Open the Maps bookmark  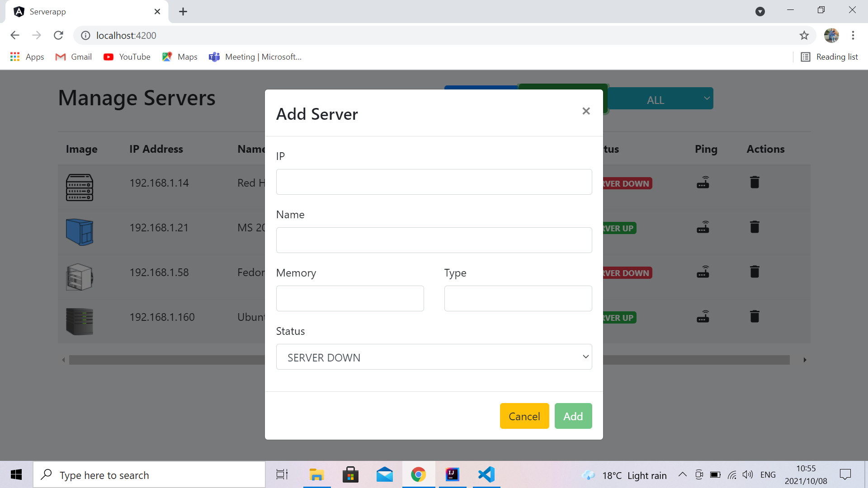180,57
